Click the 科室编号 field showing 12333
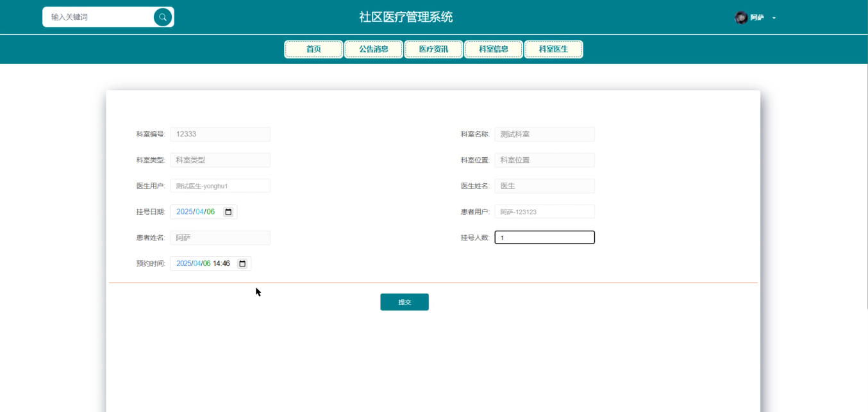 [220, 134]
